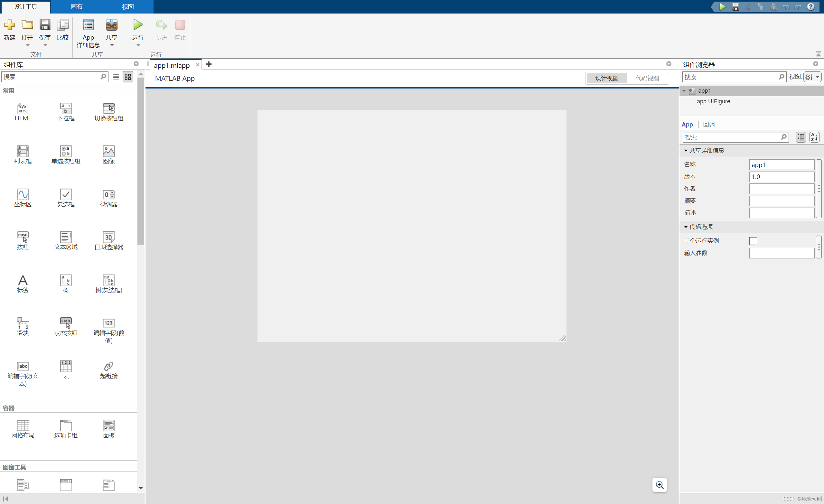Image resolution: width=824 pixels, height=504 pixels.
Task: Switch to the 画布 ribbon tab
Action: [76, 6]
